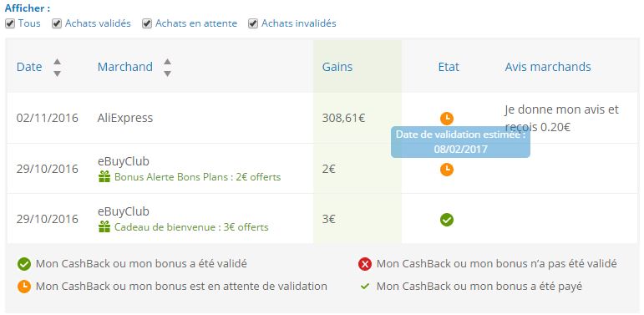Sort Date column descending with down arrow
The width and height of the screenshot is (644, 315).
tap(58, 74)
